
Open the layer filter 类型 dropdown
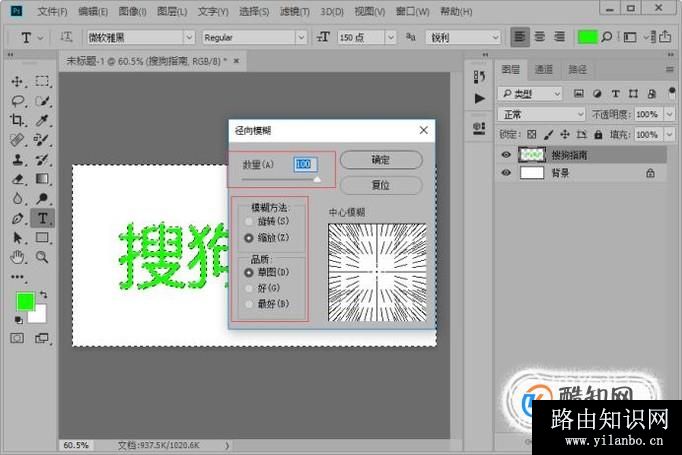pyautogui.click(x=530, y=94)
